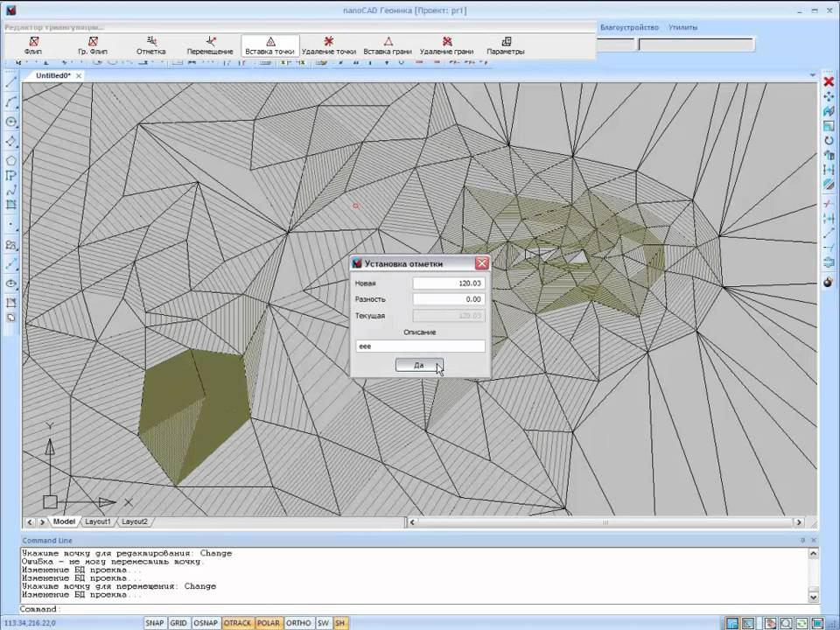The image size is (840, 630).
Task: Select the Вставка точки tool
Action: click(x=270, y=45)
